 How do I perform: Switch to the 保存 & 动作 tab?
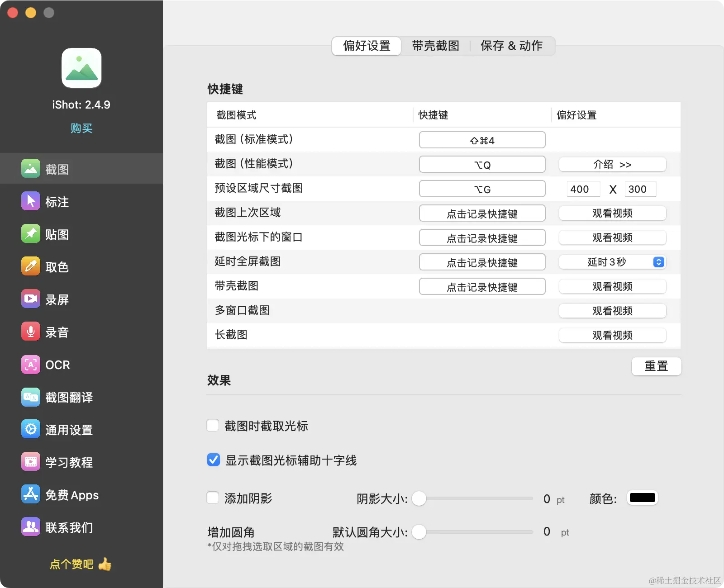click(x=512, y=46)
